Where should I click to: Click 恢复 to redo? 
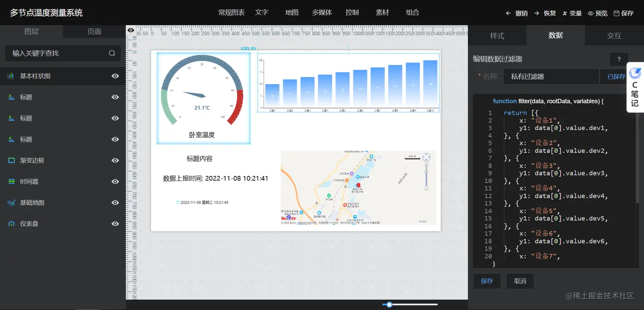tap(545, 13)
